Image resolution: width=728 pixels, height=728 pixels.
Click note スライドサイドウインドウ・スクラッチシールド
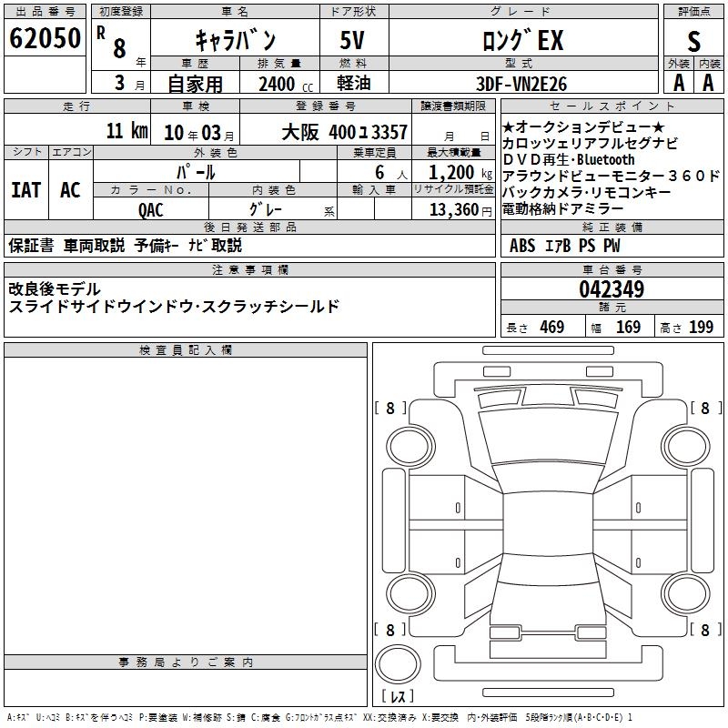(x=174, y=307)
